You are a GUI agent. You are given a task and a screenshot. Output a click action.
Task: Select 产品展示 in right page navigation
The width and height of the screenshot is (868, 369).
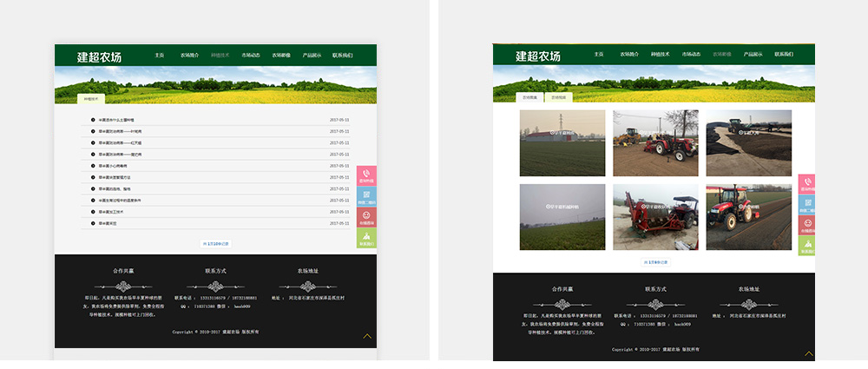coord(752,54)
